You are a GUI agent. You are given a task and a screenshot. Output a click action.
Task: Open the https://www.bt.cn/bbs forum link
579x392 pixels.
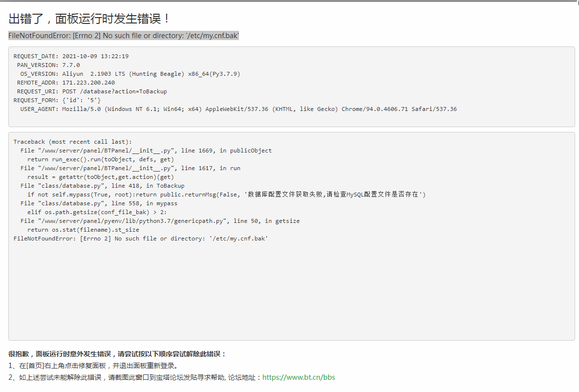click(x=299, y=377)
